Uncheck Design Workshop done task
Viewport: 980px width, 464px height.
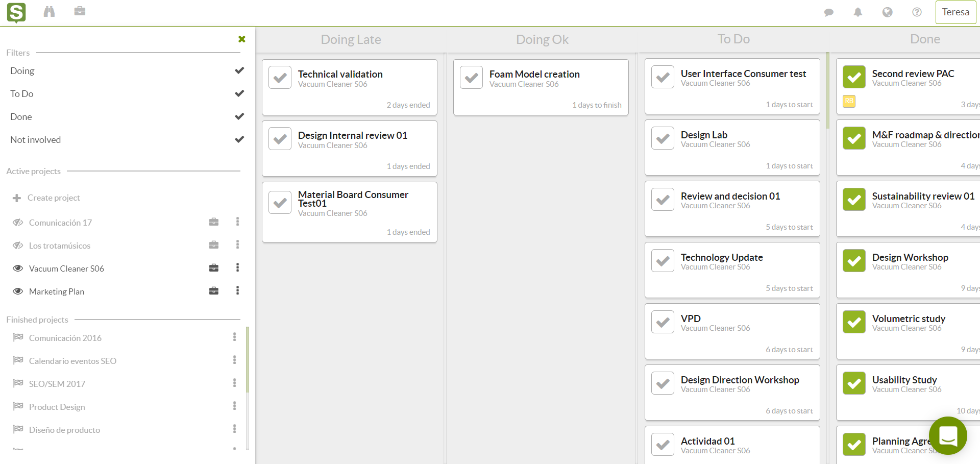coord(854,261)
